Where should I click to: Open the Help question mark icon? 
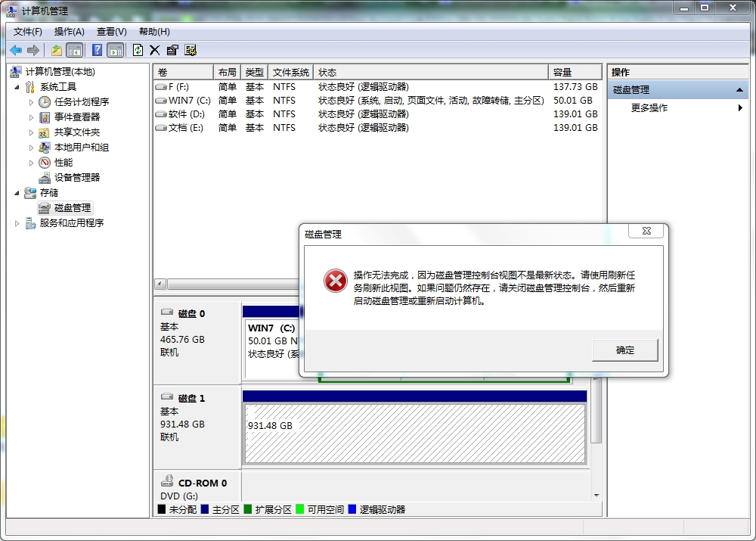click(x=97, y=50)
